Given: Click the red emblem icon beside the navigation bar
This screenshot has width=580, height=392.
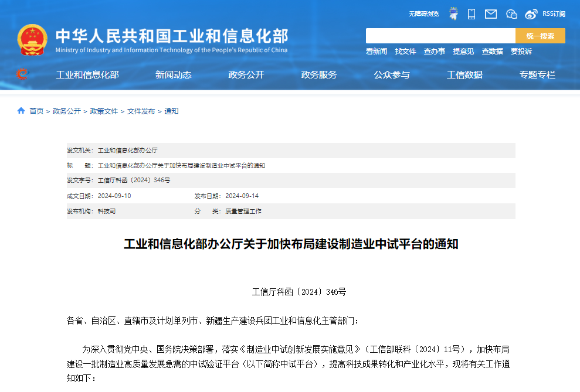Looking at the screenshot, I should [22, 74].
